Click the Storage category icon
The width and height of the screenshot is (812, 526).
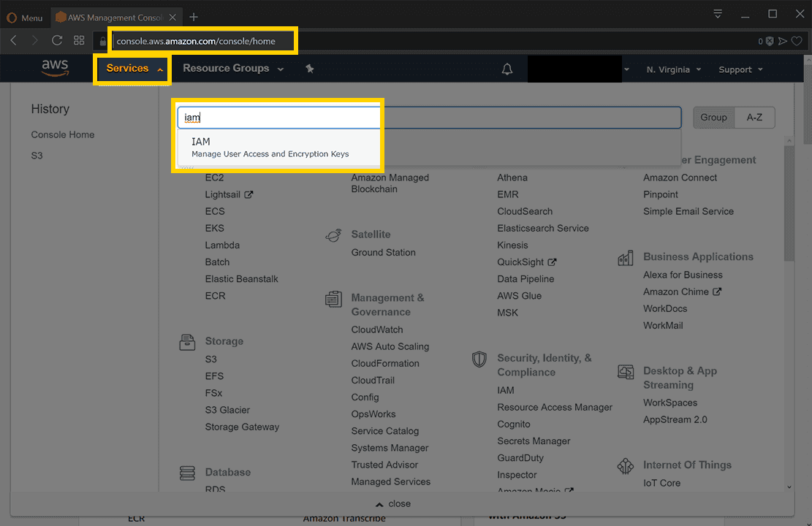[x=188, y=342]
